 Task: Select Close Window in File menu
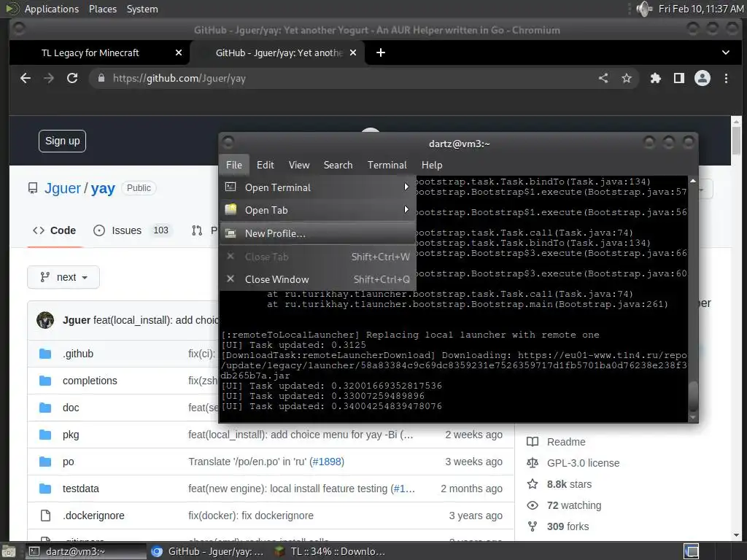(x=318, y=279)
